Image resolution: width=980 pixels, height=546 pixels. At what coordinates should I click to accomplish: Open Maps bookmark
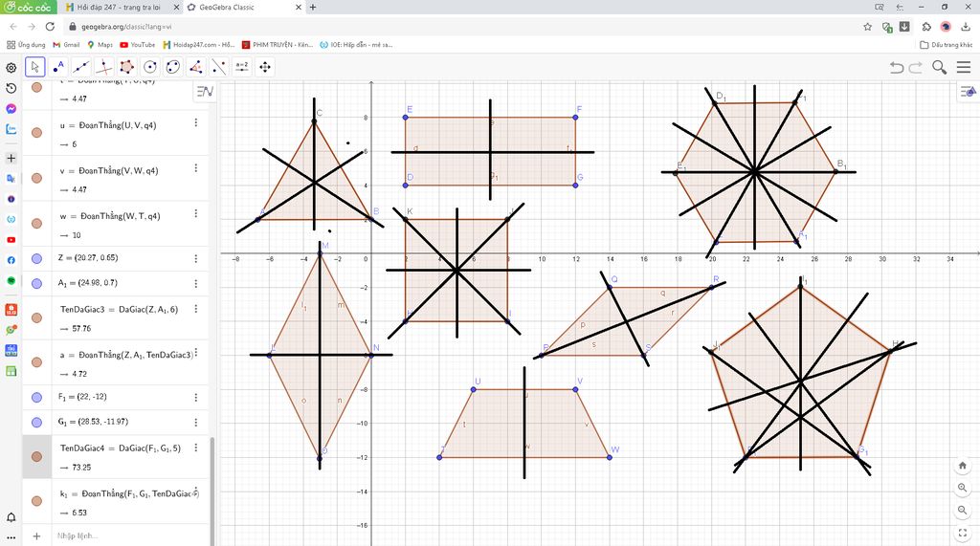tap(100, 45)
